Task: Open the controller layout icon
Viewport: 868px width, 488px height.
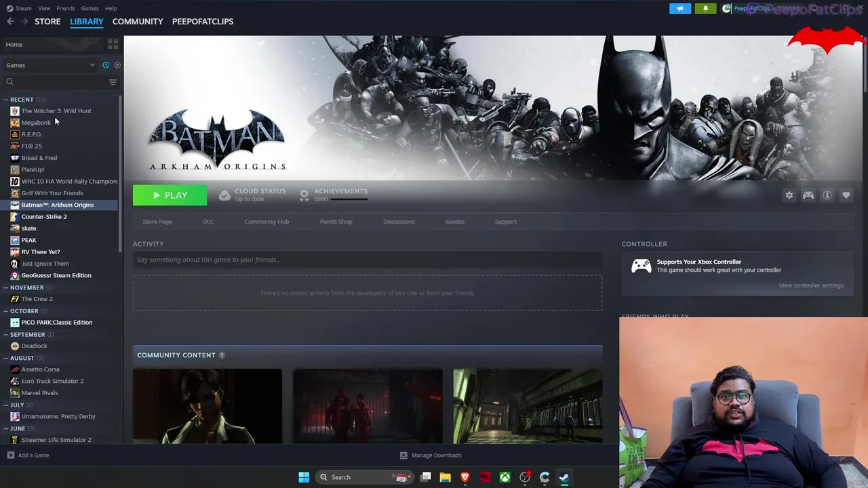Action: (808, 195)
